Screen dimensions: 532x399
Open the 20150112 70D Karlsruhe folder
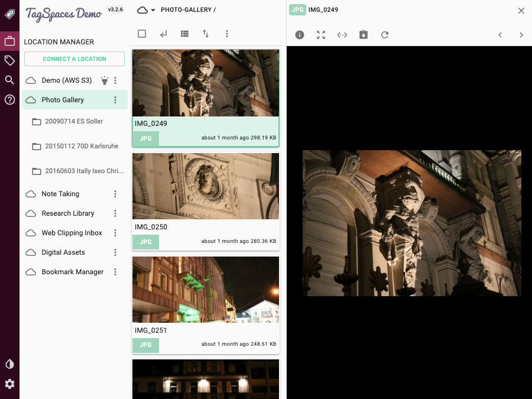82,146
